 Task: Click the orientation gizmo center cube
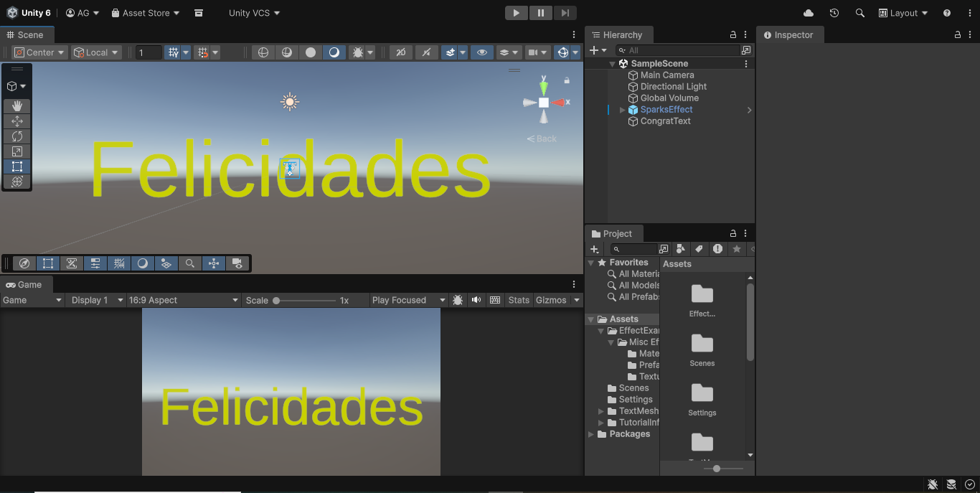click(544, 103)
